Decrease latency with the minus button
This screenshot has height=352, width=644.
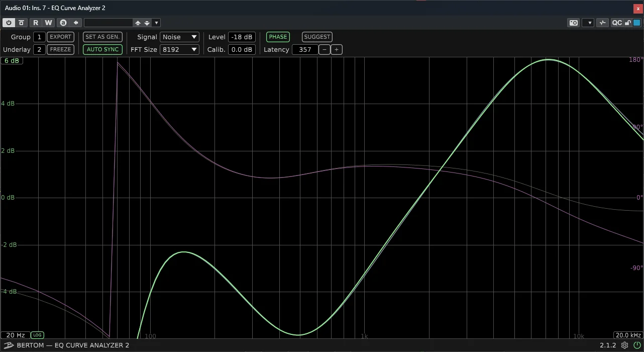[x=325, y=49]
